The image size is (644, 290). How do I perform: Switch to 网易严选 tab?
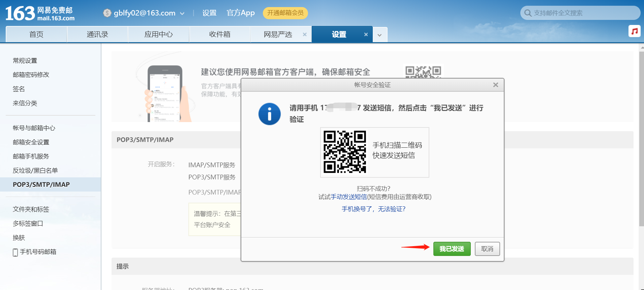(x=278, y=34)
